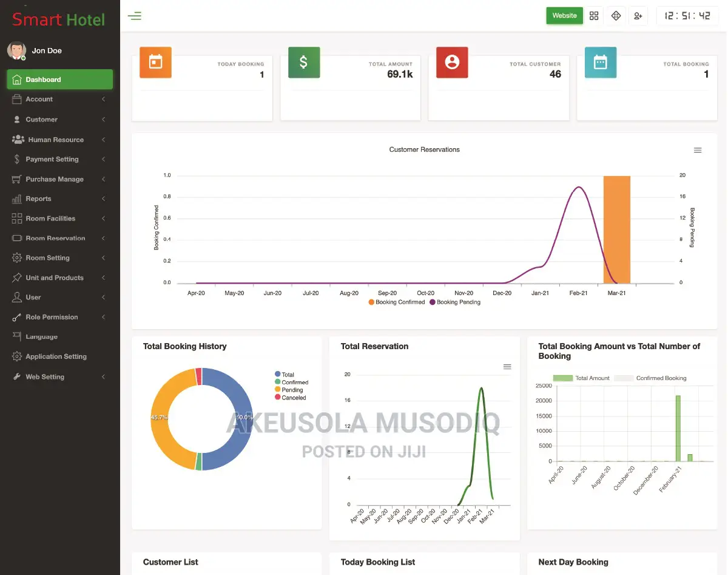Viewport: 728px width, 575px height.
Task: Open the Total Reservation chart menu icon
Action: [x=507, y=367]
